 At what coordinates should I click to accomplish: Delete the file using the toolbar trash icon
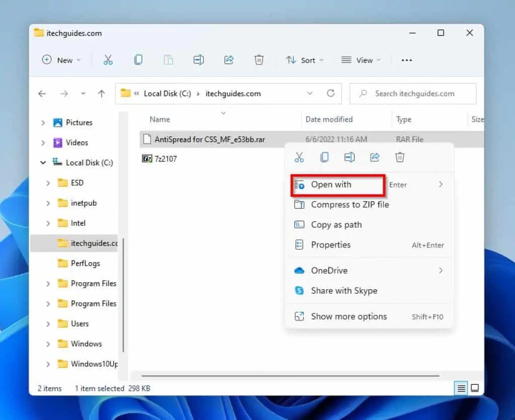[x=259, y=60]
